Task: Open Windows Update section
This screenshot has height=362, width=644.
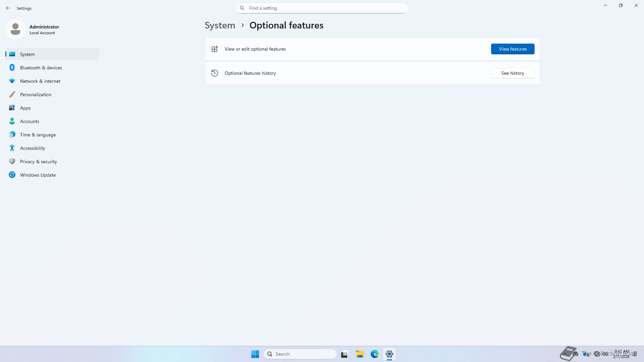Action: point(38,175)
